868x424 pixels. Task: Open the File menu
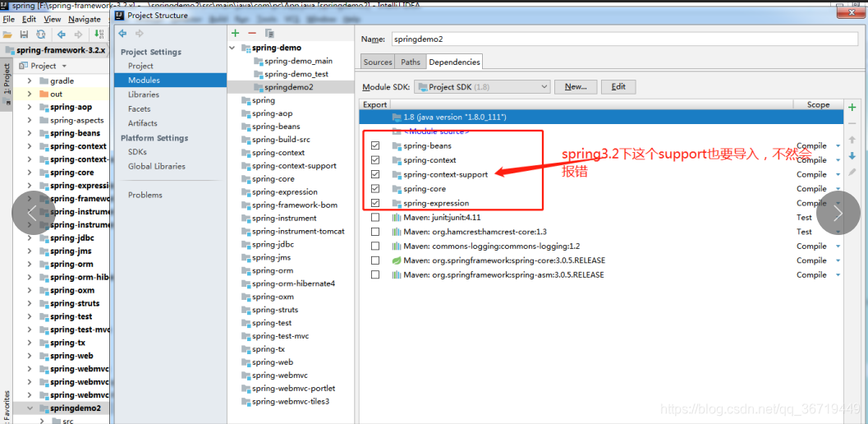(x=8, y=19)
